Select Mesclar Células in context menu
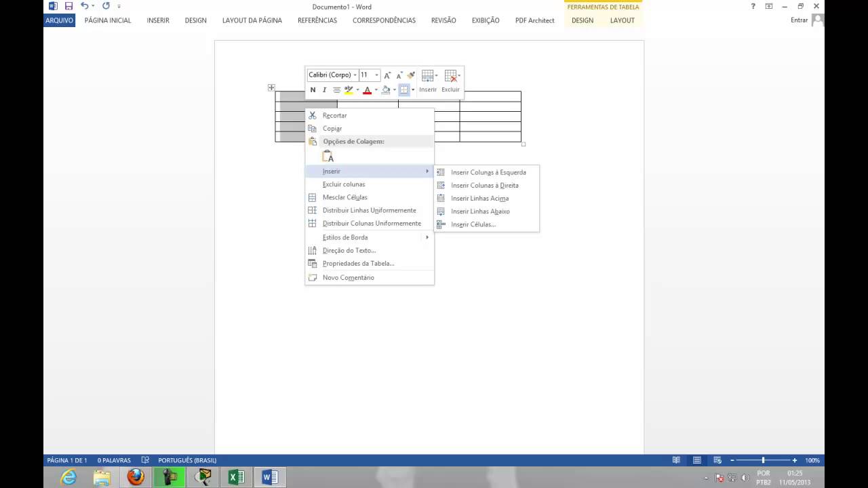 click(x=370, y=197)
